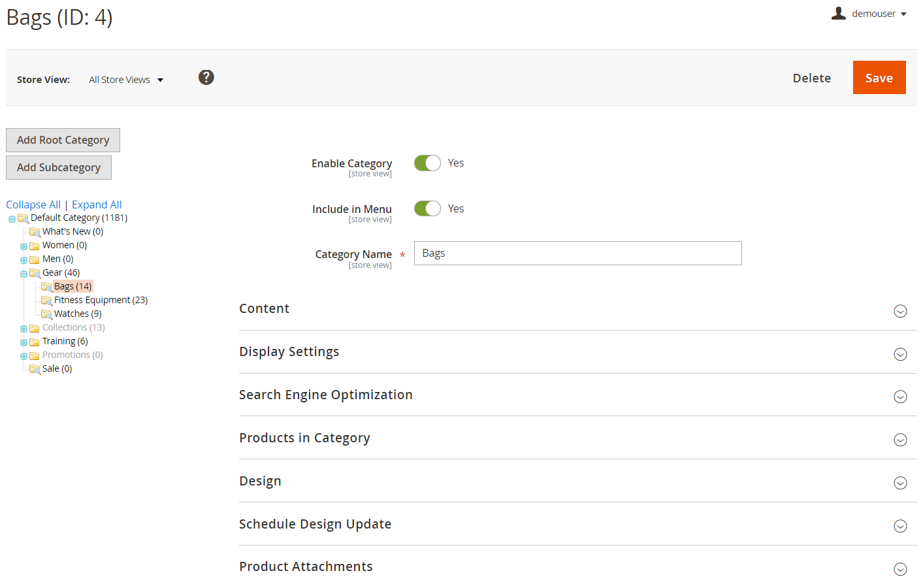Toggle the Enable Category switch
This screenshot has width=921, height=588.
(x=427, y=163)
